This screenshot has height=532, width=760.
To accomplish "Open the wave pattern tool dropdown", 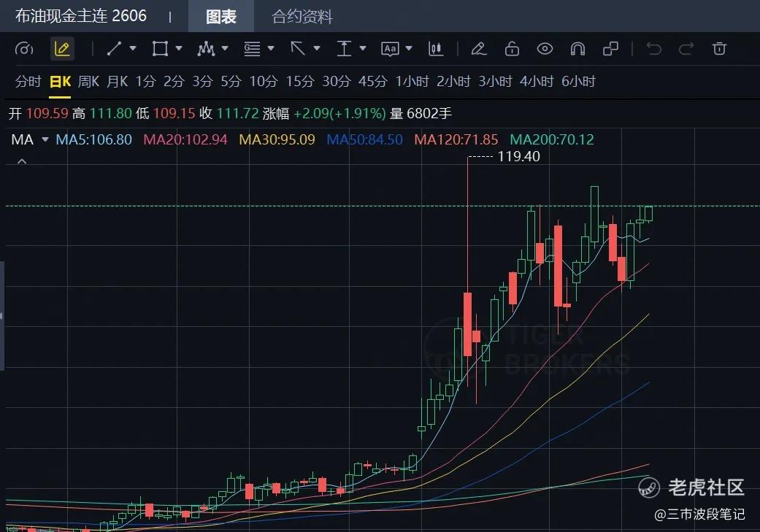I will (225, 48).
